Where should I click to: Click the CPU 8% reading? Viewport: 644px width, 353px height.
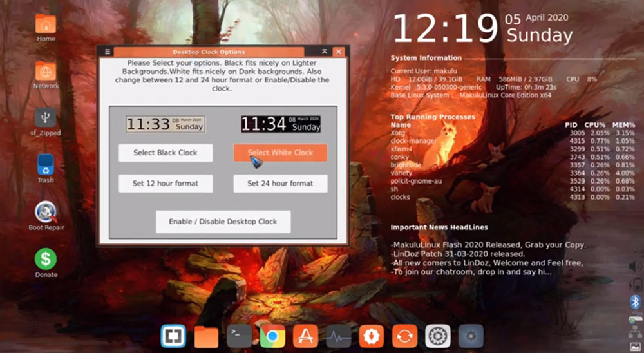[581, 79]
